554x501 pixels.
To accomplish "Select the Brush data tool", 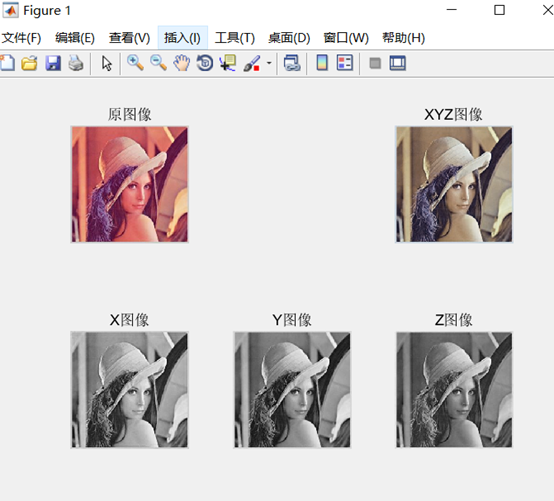I will pos(252,64).
